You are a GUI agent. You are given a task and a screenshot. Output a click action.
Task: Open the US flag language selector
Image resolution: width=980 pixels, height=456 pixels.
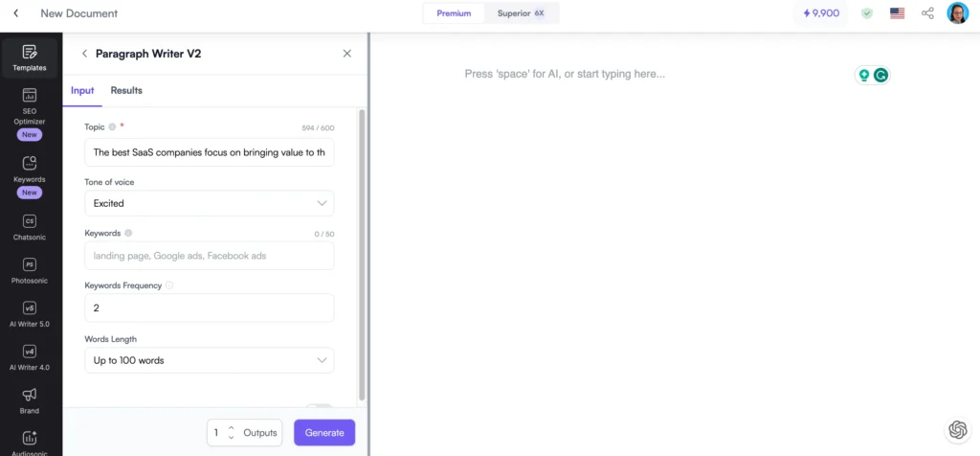click(x=897, y=13)
